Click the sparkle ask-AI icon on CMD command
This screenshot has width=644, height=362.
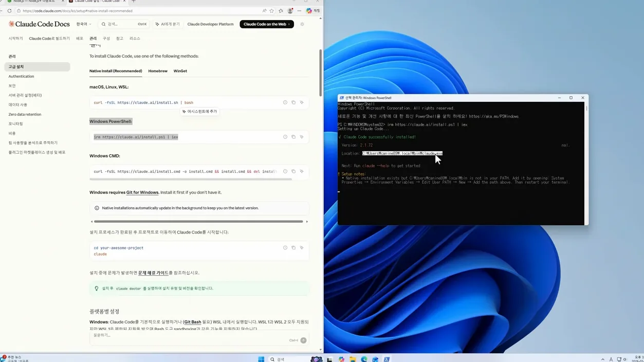[x=302, y=171]
